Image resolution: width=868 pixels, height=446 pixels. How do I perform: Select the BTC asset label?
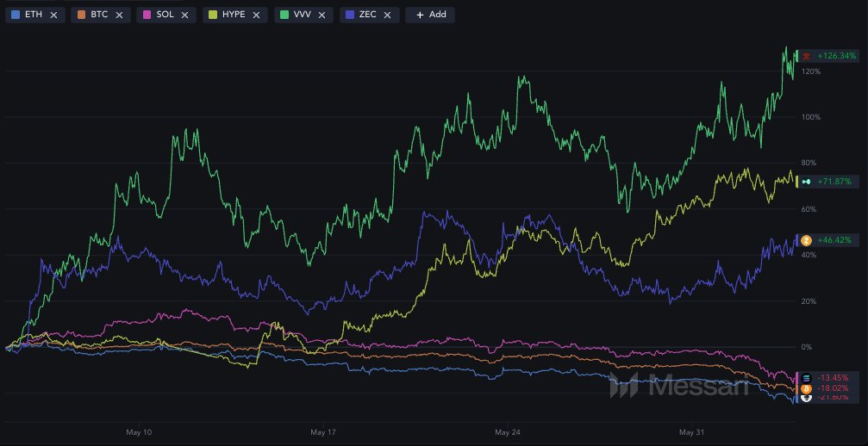click(x=99, y=15)
